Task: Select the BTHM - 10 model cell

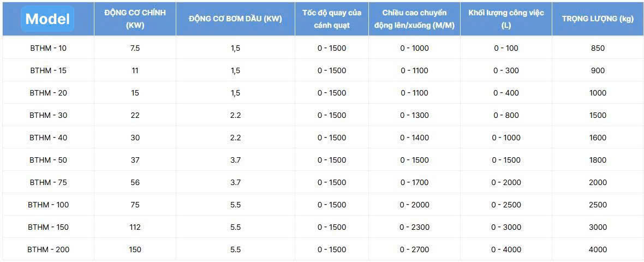Action: point(48,48)
